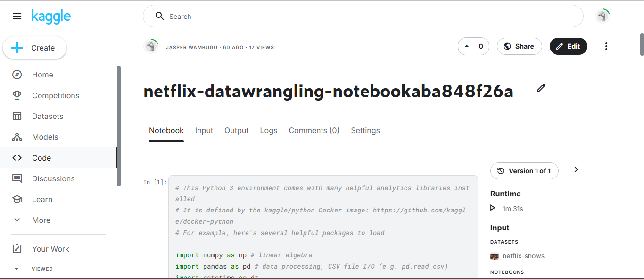Collapse the Viewed section arrow
Viewport: 644px width, 279px height.
click(x=17, y=269)
